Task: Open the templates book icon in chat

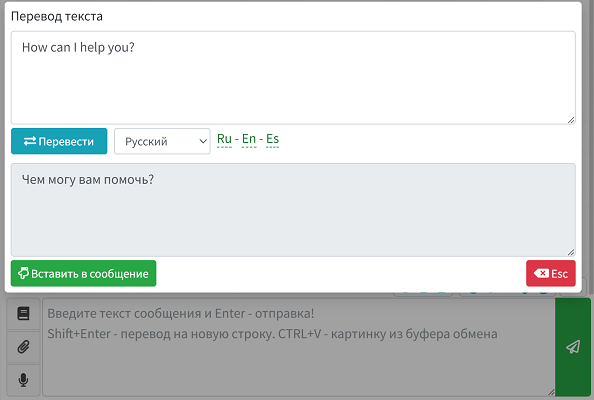Action: pyautogui.click(x=23, y=314)
